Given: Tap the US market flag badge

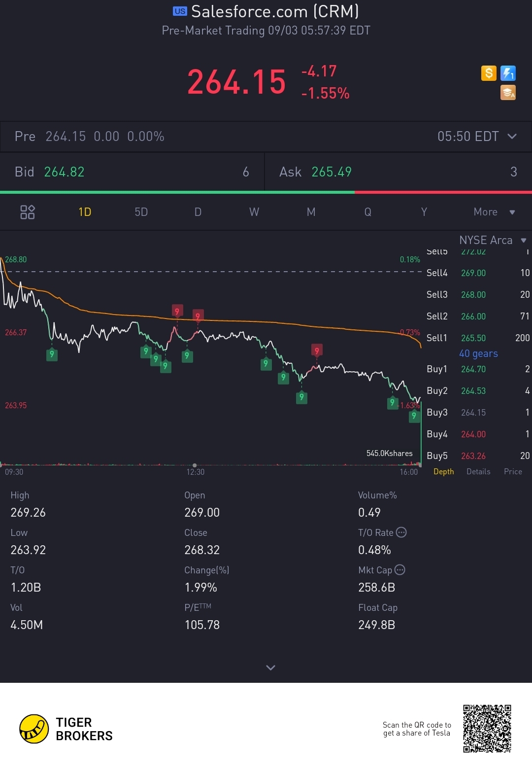Looking at the screenshot, I should tap(180, 11).
